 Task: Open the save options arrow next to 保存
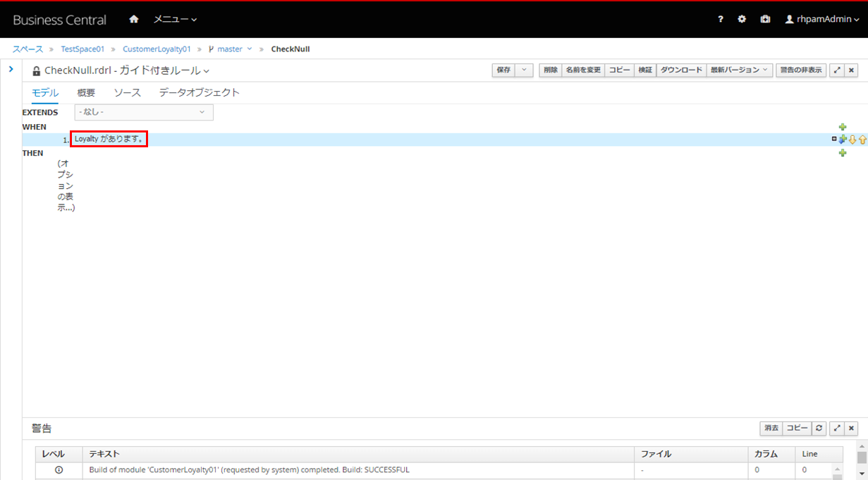pyautogui.click(x=524, y=70)
